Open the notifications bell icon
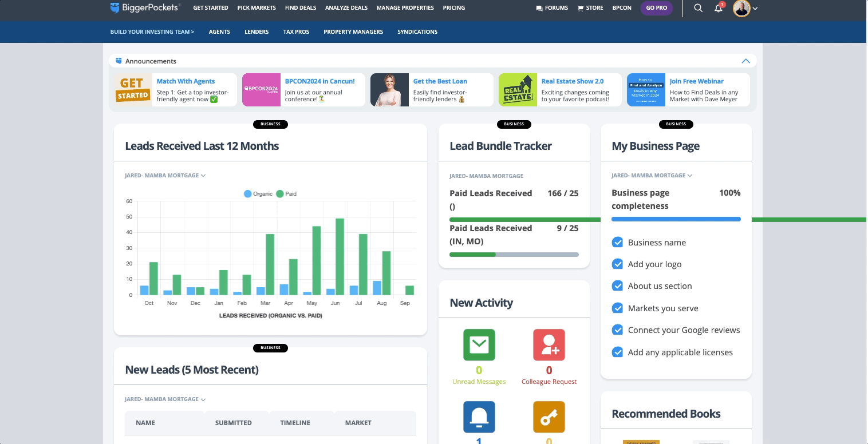The width and height of the screenshot is (868, 444). (718, 8)
